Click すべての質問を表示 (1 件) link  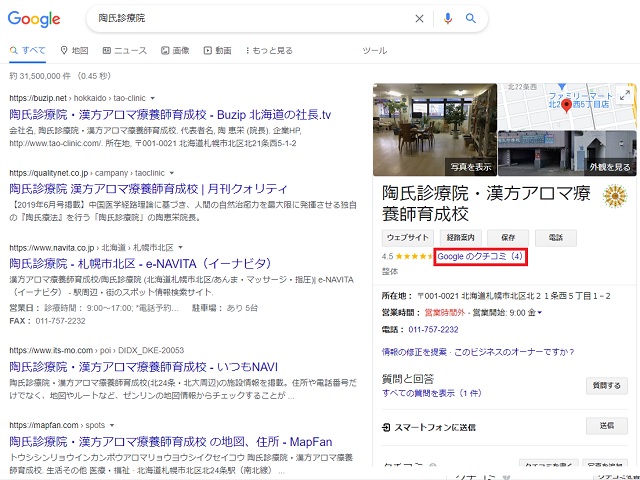click(x=432, y=393)
